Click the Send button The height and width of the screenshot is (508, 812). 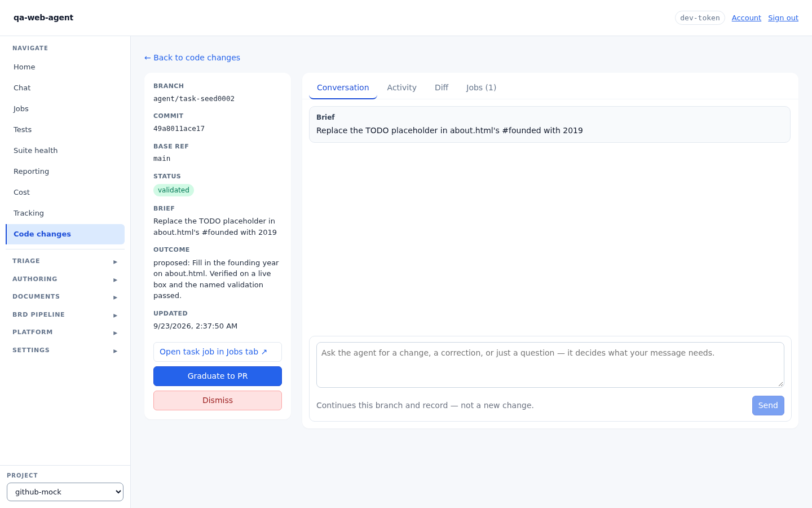768,405
